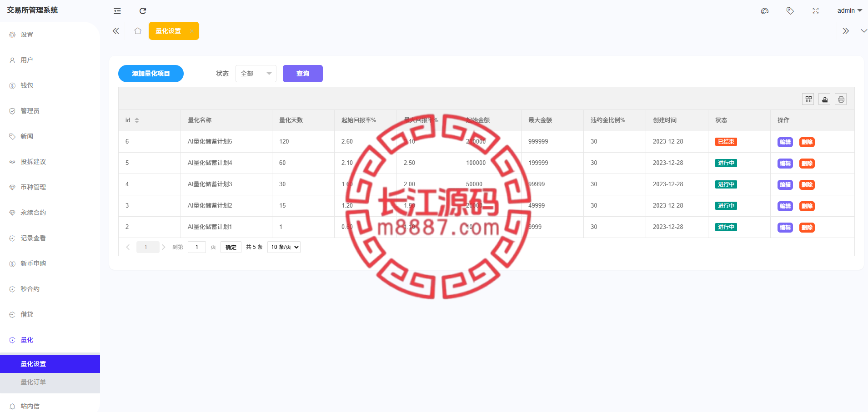This screenshot has height=412, width=868.
Task: Sort table by id column arrows
Action: coord(137,120)
